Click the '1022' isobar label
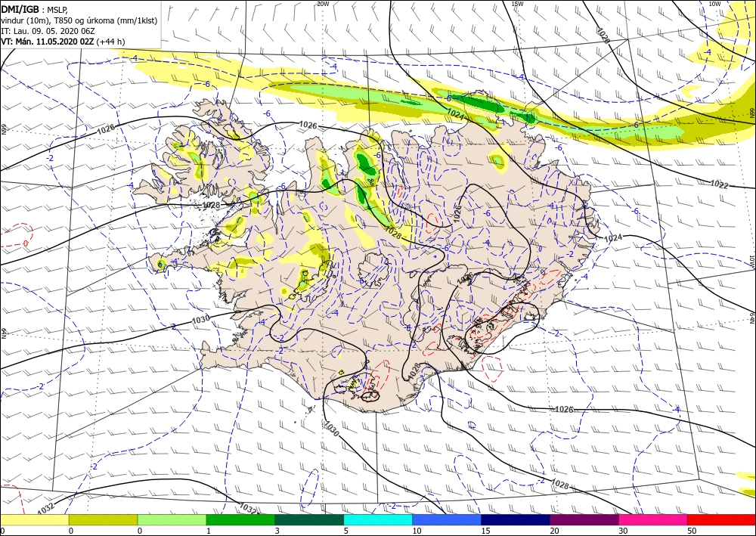 click(x=719, y=184)
